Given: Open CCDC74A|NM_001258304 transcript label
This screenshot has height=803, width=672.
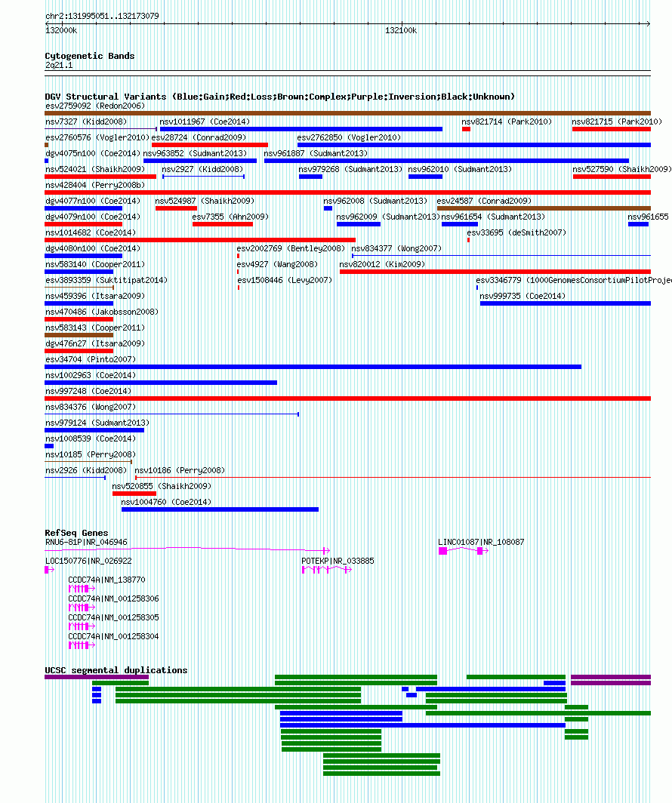Looking at the screenshot, I should pyautogui.click(x=114, y=636).
